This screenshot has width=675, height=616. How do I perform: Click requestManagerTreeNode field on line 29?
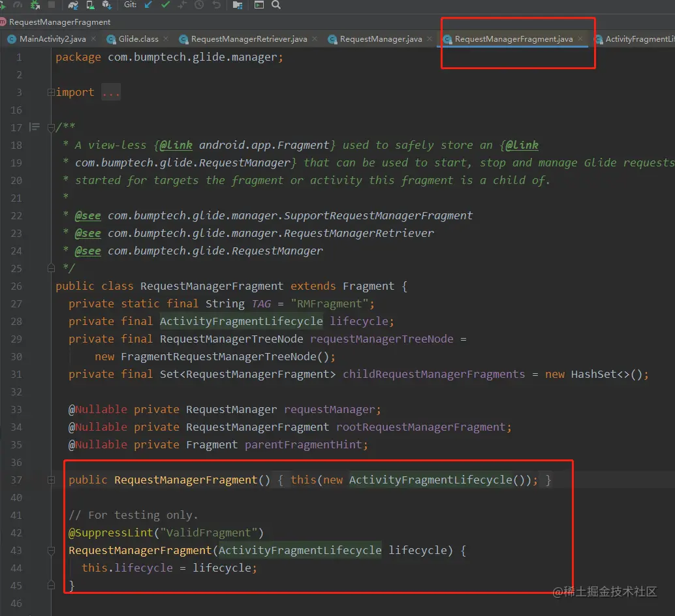(x=381, y=339)
